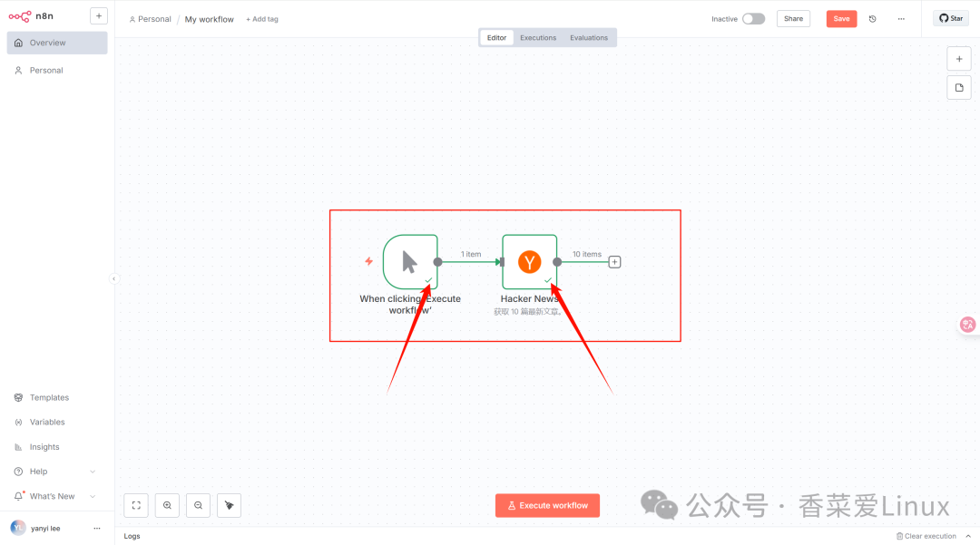Viewport: 980px width, 545px height.
Task: Switch to the Evaluations tab
Action: tap(589, 38)
